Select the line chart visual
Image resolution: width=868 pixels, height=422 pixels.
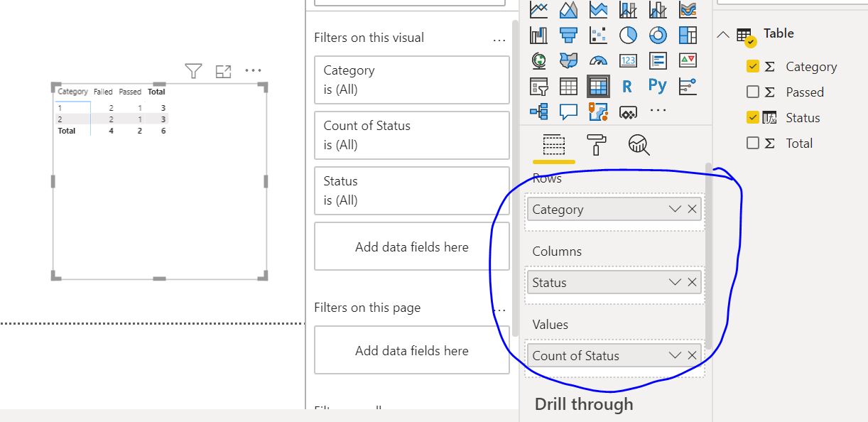[x=539, y=9]
